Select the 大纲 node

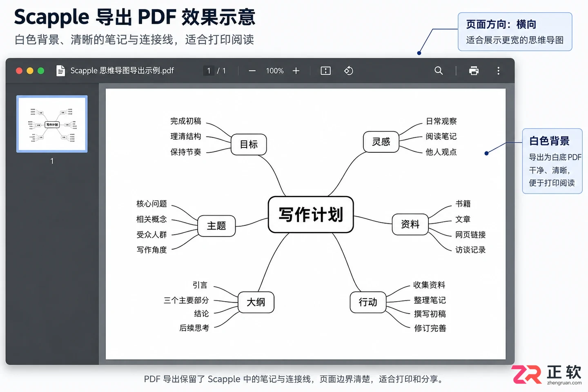click(x=256, y=302)
